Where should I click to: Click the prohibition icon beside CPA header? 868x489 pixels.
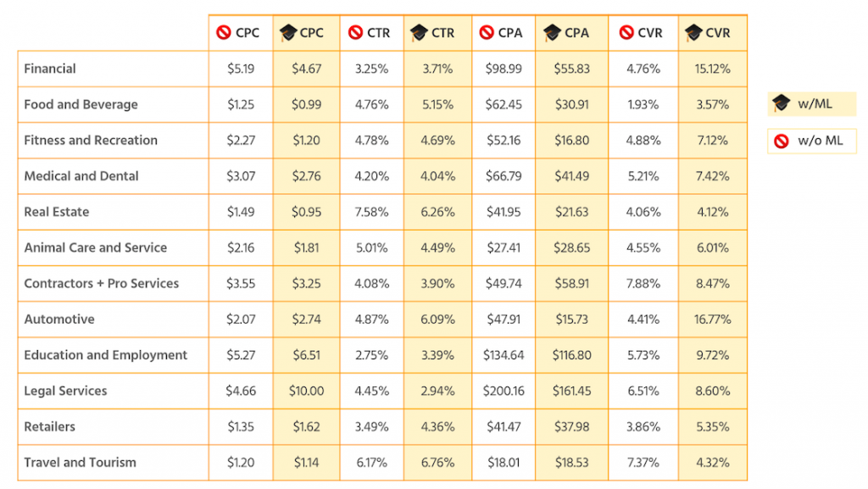click(x=487, y=33)
